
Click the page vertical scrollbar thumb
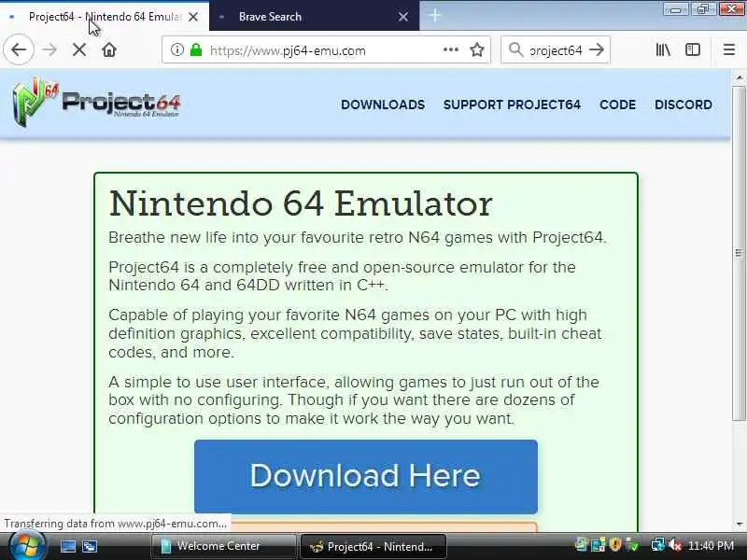739,253
